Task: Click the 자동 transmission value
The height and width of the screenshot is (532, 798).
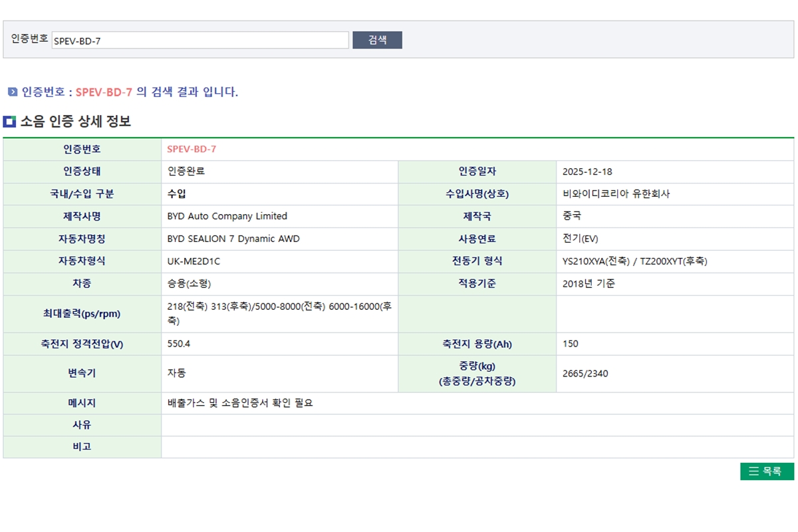Action: (177, 373)
